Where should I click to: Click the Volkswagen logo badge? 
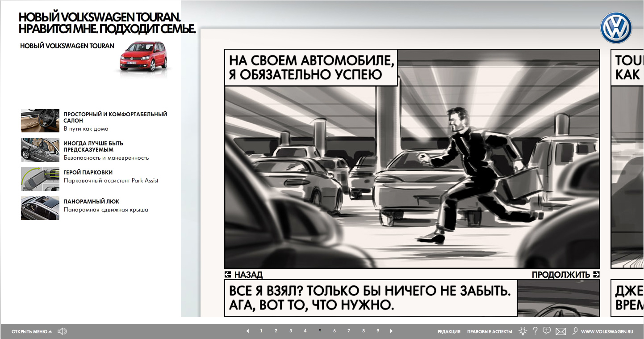(x=616, y=28)
